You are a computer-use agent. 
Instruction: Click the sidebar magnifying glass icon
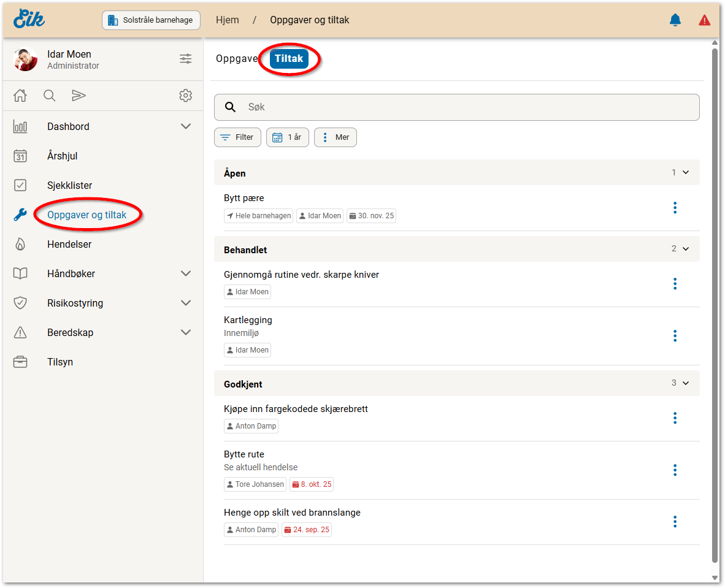pos(50,96)
